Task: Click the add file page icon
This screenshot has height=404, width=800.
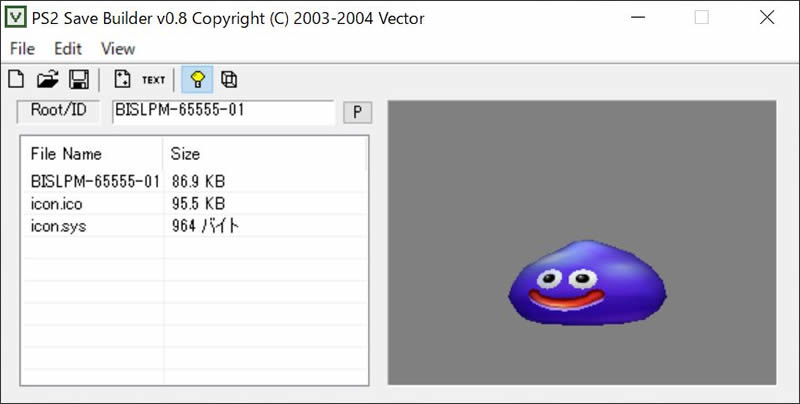Action: [122, 80]
